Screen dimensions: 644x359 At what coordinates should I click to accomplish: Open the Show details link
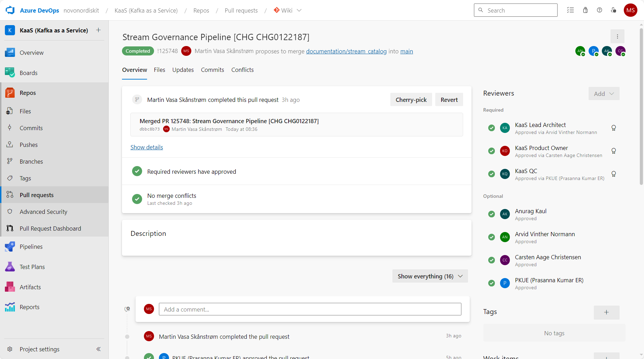147,147
